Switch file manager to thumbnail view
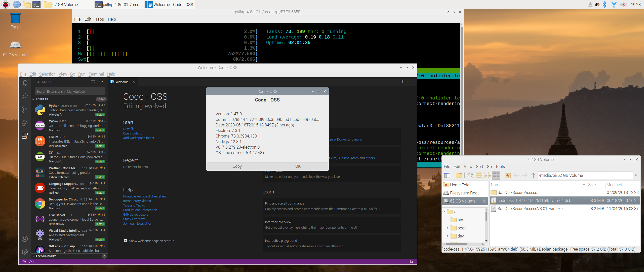Image resolution: width=644 pixels, height=272 pixels. click(470, 175)
